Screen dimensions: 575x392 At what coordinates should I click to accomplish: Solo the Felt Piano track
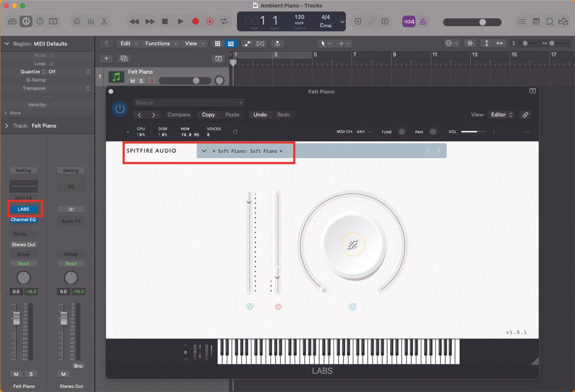point(142,81)
